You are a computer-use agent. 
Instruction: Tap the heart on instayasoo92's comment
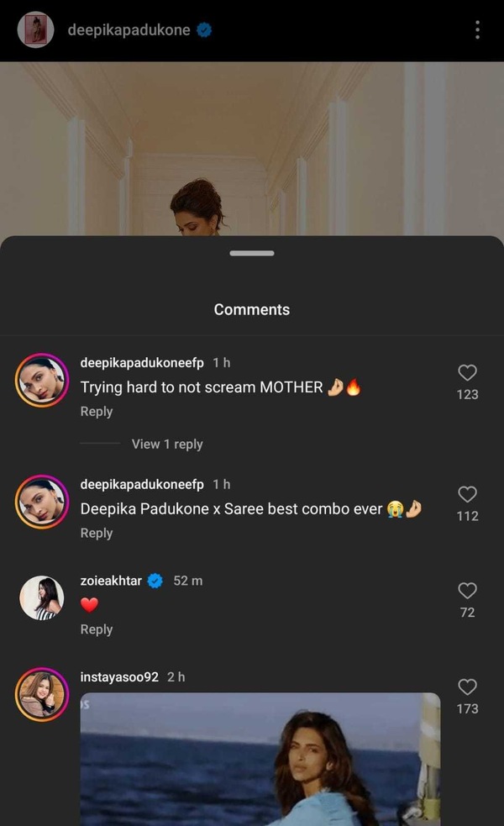point(467,687)
